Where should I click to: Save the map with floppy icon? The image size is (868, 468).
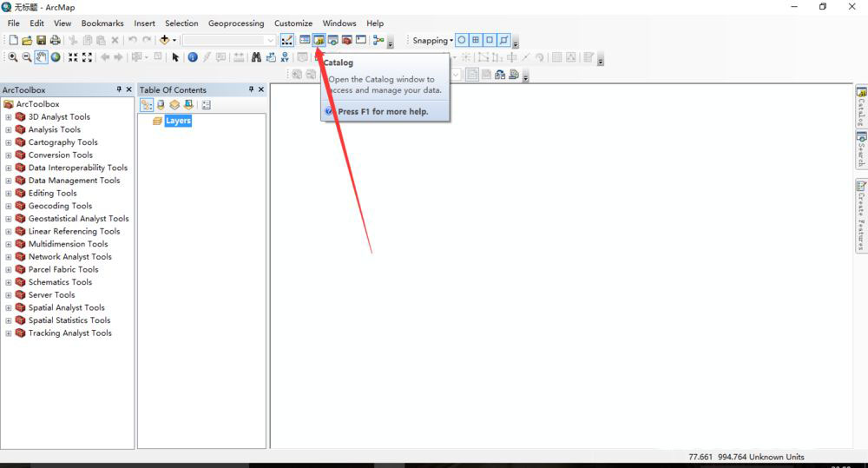pos(41,41)
